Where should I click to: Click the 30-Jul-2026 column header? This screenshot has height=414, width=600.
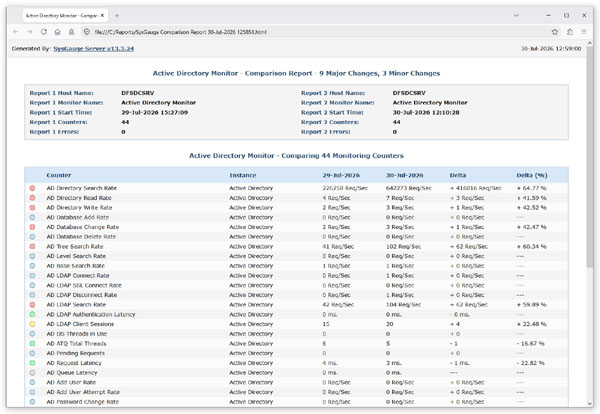[x=404, y=175]
